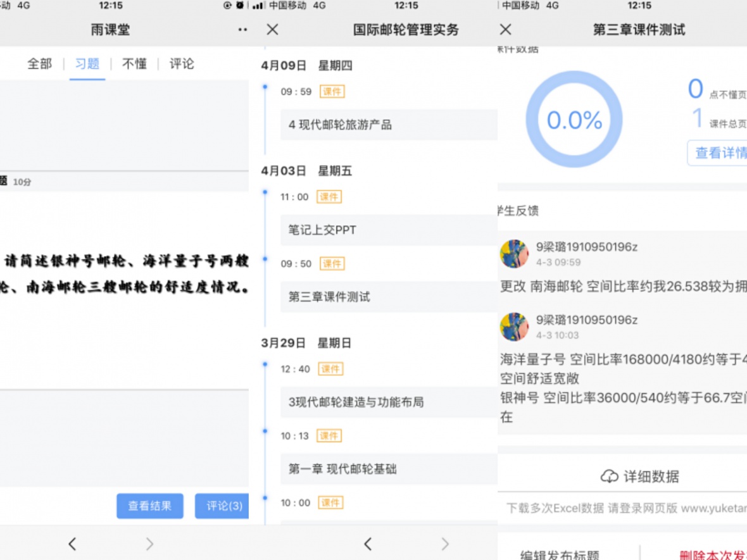Tap the more options dots beside 雨课堂
Viewport: 747px width, 560px height.
coord(242,30)
